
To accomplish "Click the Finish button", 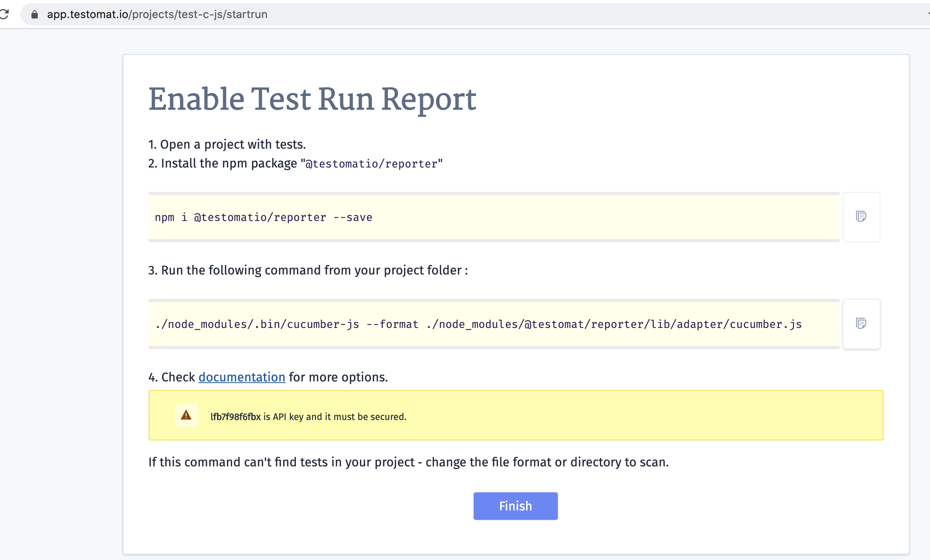I will point(515,506).
